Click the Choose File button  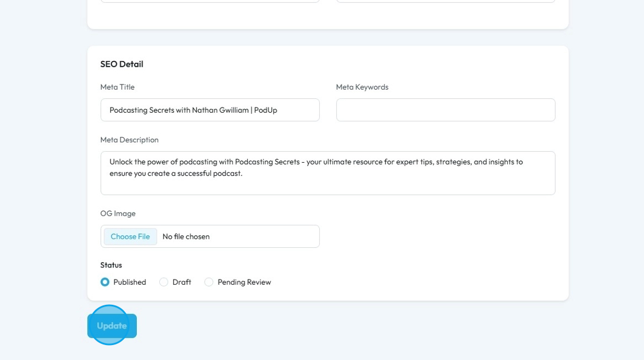click(x=130, y=236)
